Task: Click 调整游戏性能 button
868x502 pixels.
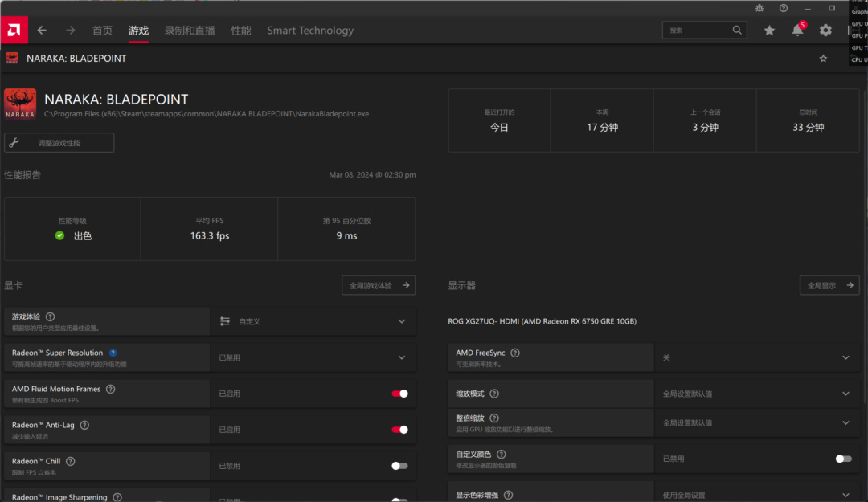Action: tap(59, 143)
